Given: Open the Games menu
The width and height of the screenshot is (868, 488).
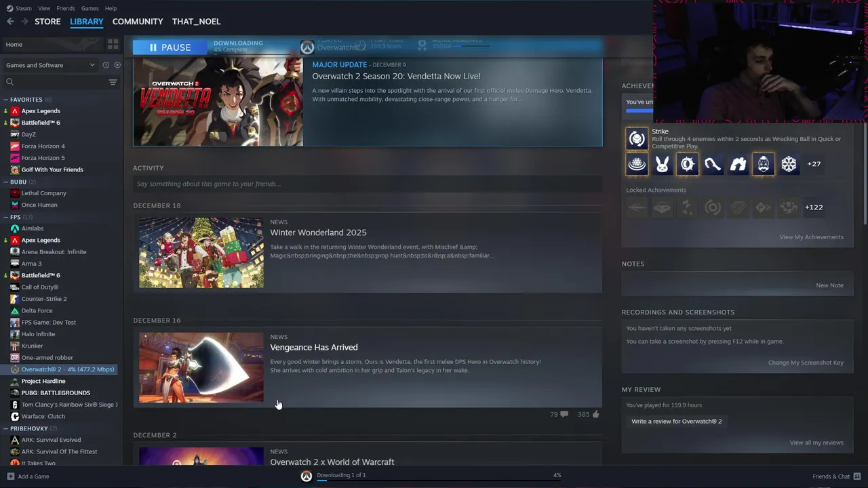Looking at the screenshot, I should click(90, 8).
